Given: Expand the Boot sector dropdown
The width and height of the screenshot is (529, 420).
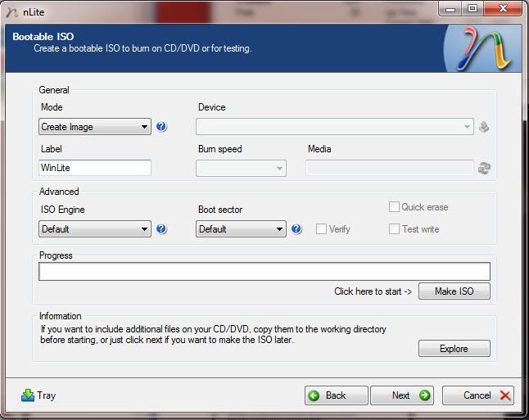Looking at the screenshot, I should pos(241,228).
